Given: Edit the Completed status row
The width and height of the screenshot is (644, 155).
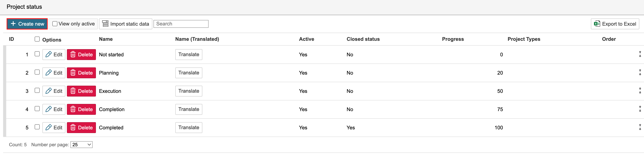Looking at the screenshot, I should (54, 128).
